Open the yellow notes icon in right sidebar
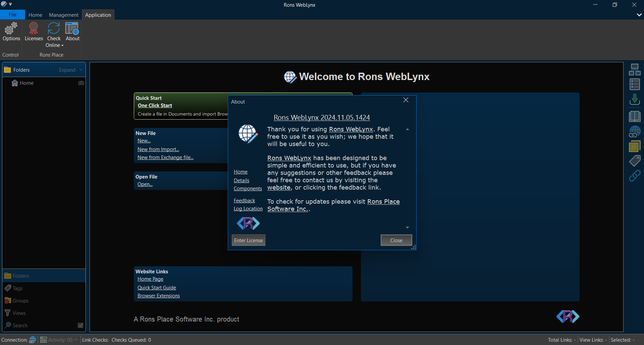 click(635, 146)
